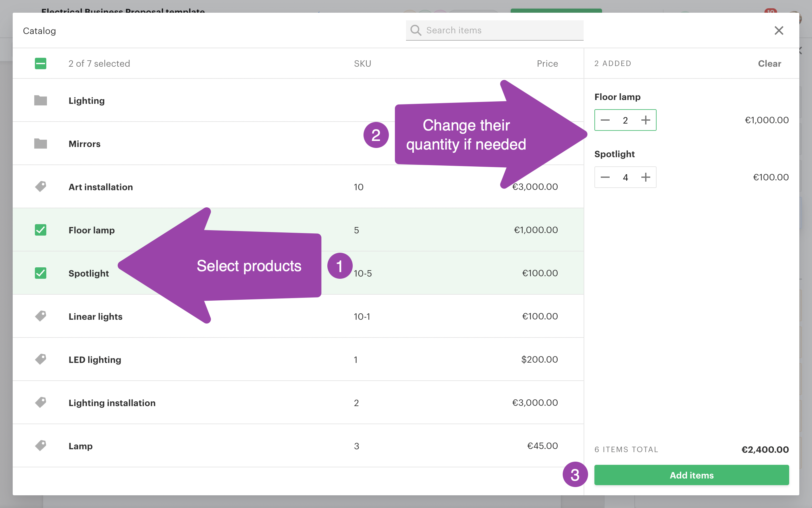The image size is (812, 508).
Task: Increase Spotlight quantity with plus
Action: (645, 177)
